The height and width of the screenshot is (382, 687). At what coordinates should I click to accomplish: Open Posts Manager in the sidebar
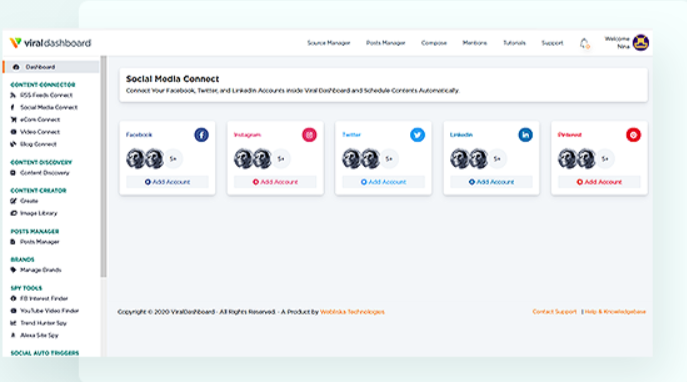point(39,242)
